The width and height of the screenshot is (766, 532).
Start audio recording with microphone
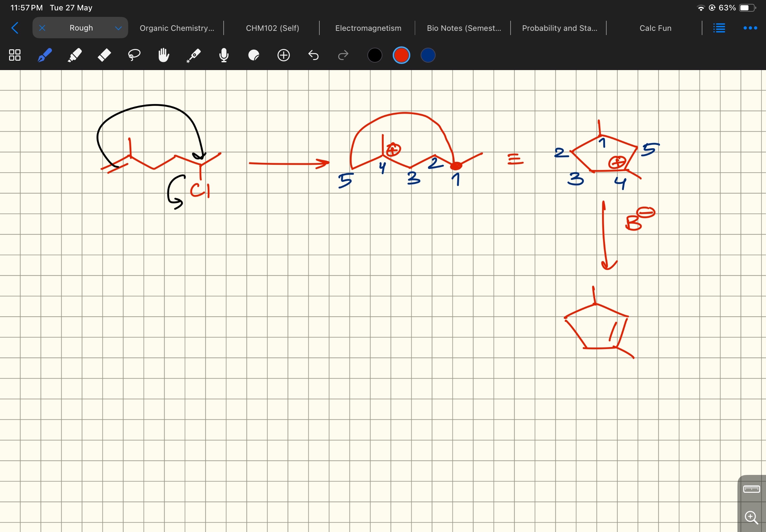click(224, 55)
